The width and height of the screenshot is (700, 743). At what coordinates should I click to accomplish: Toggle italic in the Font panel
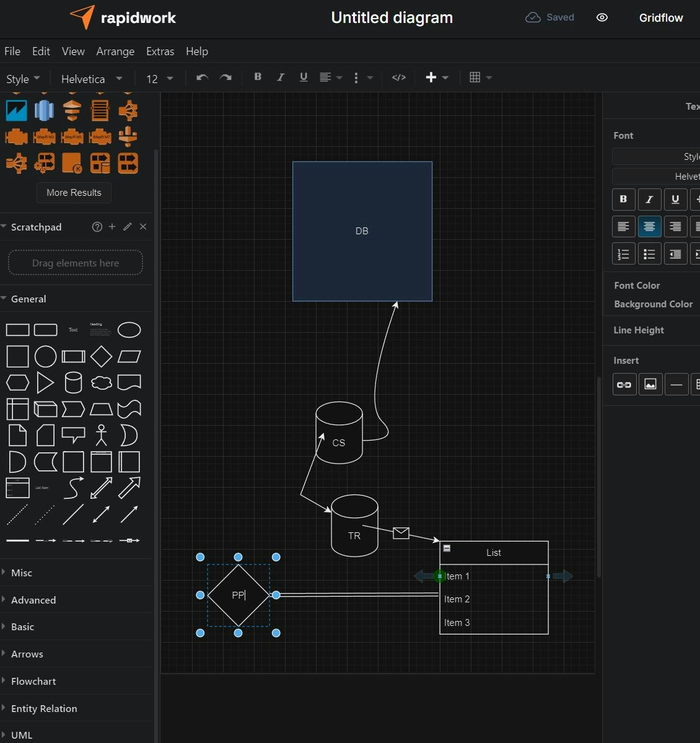click(649, 200)
